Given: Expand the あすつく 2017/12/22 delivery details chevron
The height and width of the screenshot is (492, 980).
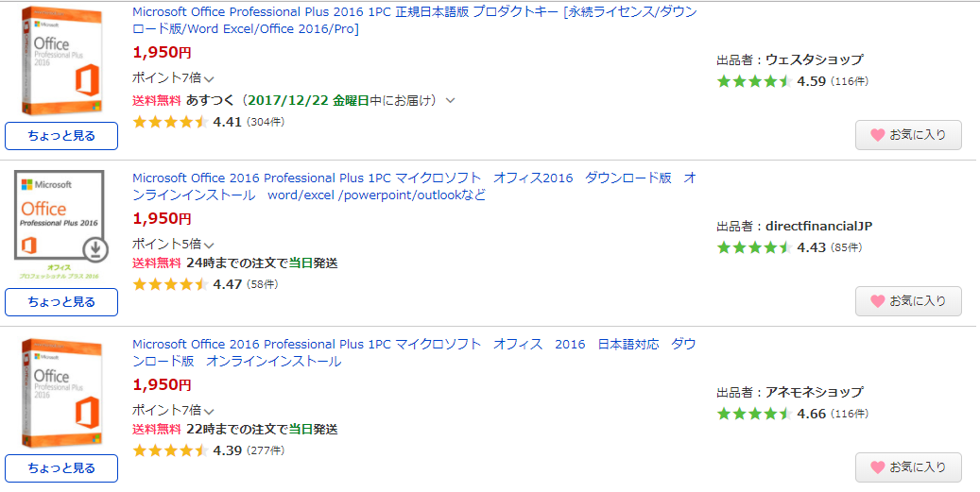Looking at the screenshot, I should [x=451, y=100].
